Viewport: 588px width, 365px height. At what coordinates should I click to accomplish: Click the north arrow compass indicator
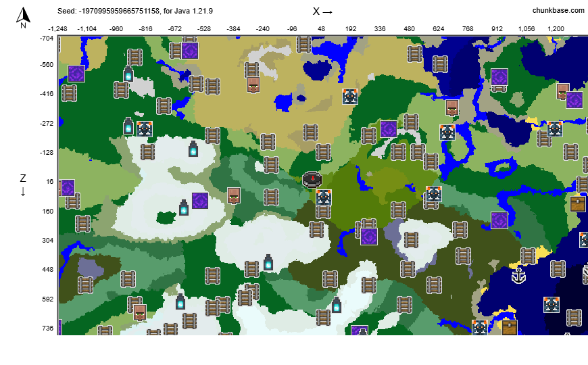click(23, 18)
